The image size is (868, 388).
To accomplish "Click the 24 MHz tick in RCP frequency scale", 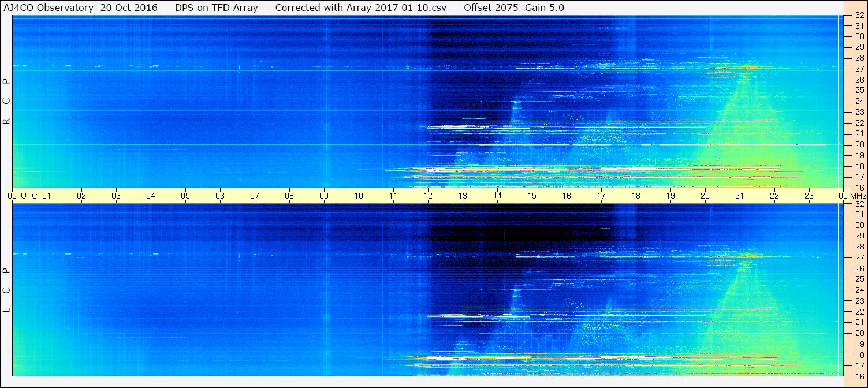I will 859,102.
